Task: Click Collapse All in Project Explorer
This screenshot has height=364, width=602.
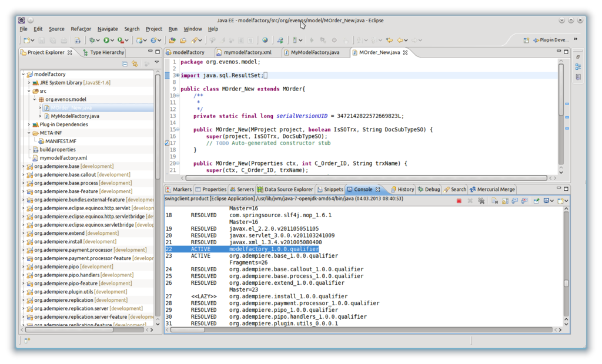Action: click(125, 63)
